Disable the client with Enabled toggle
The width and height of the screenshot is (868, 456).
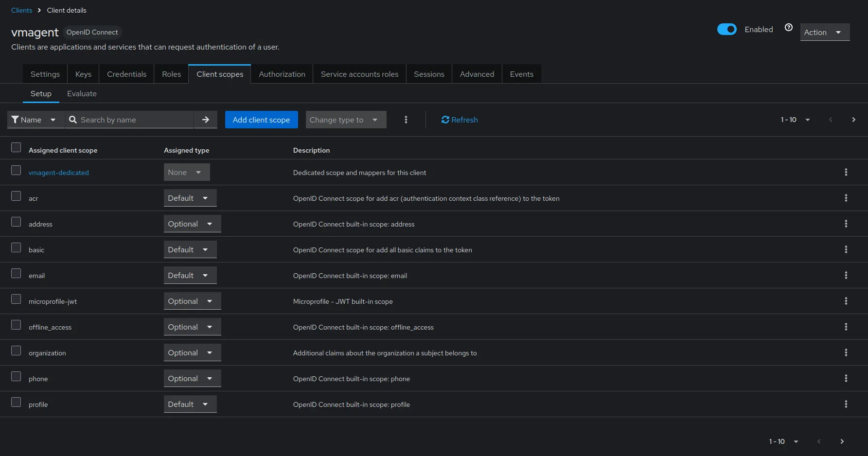726,29
